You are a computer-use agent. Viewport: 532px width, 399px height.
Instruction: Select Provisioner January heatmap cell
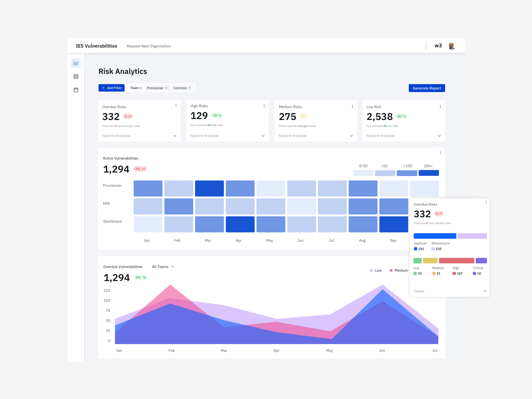coord(148,188)
